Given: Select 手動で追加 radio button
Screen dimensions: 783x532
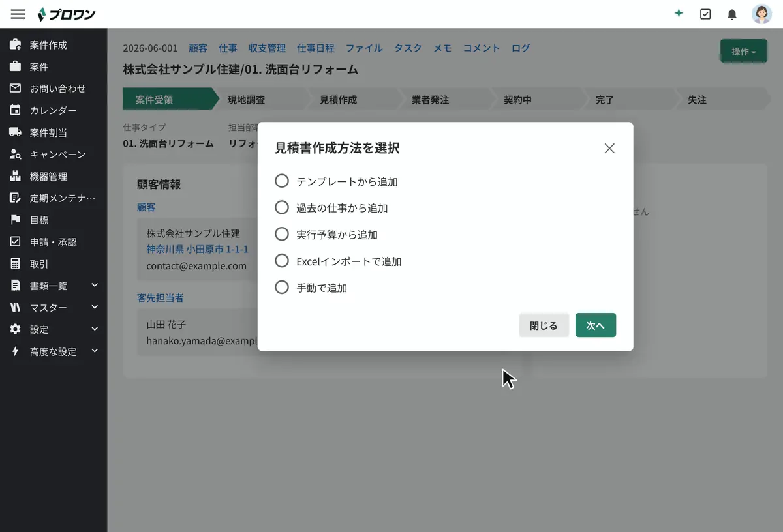Looking at the screenshot, I should click(x=282, y=287).
